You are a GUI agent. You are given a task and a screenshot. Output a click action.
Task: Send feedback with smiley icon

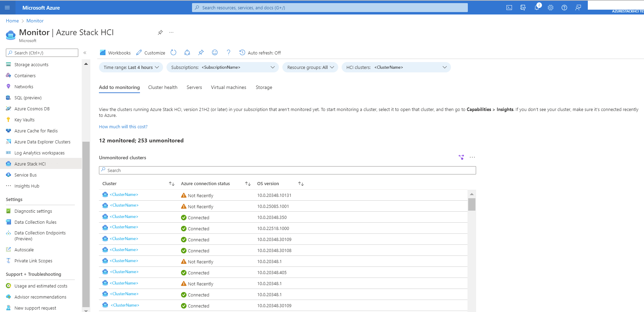pos(215,52)
